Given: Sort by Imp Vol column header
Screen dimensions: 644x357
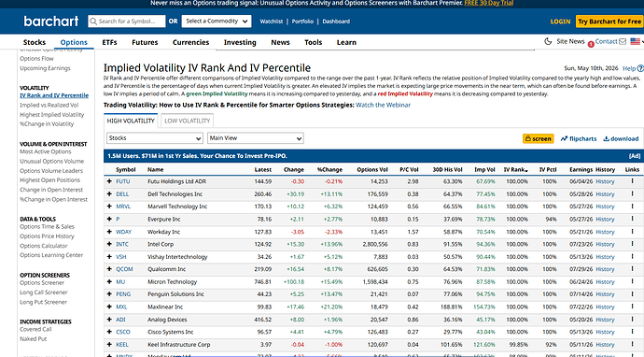Looking at the screenshot, I should (x=484, y=169).
